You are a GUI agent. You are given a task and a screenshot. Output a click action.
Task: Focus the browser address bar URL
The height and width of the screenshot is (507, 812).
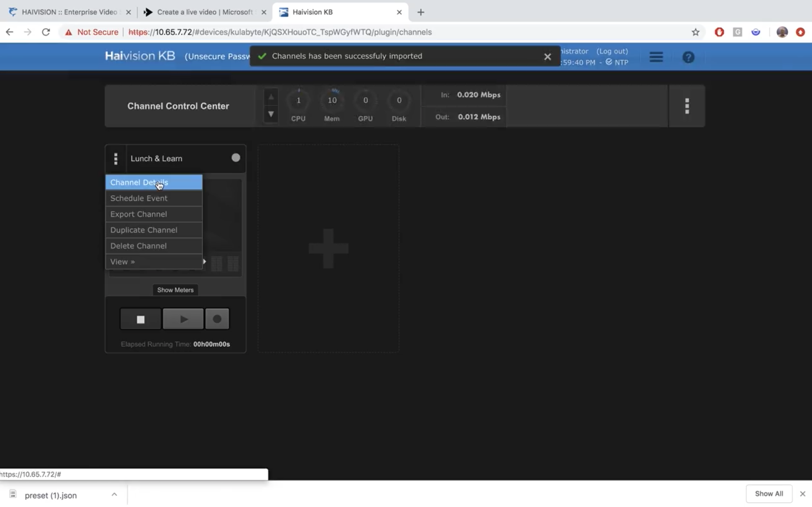click(x=280, y=32)
